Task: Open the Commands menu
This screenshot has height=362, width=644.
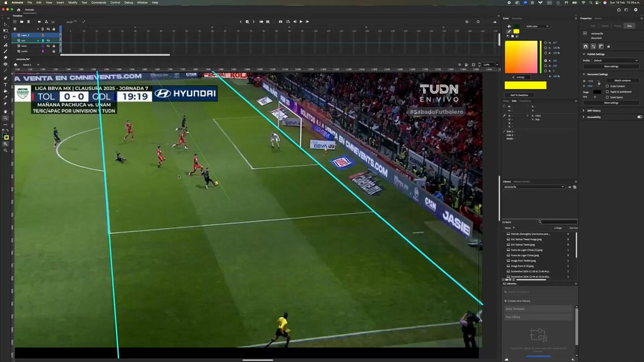Action: click(99, 2)
